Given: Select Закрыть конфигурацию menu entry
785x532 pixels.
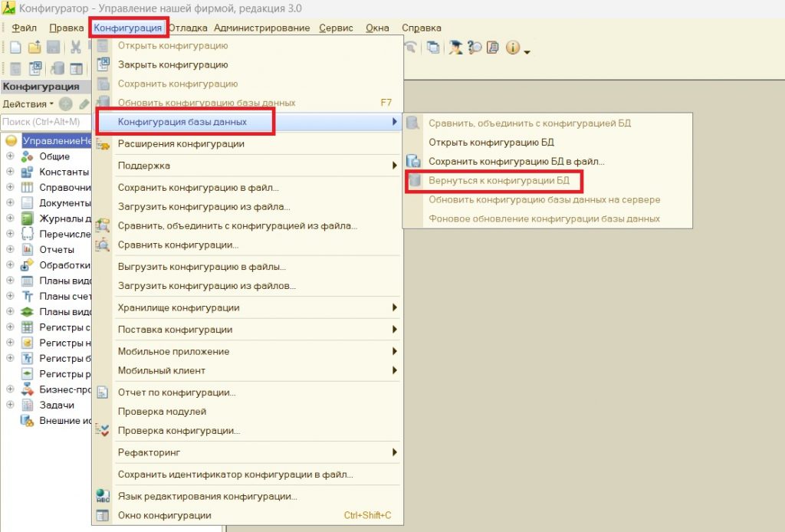Looking at the screenshot, I should point(172,65).
